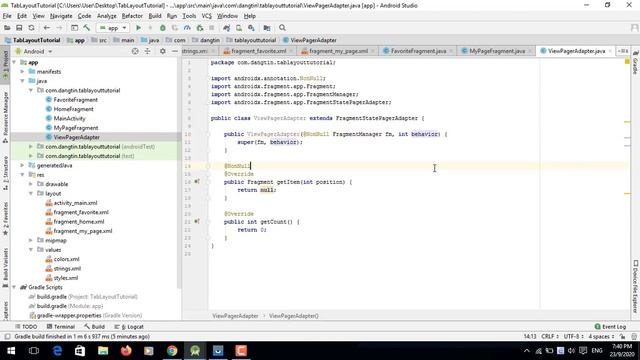The height and width of the screenshot is (360, 640).
Task: Toggle the Gradle side tab on the right
Action: tap(635, 63)
